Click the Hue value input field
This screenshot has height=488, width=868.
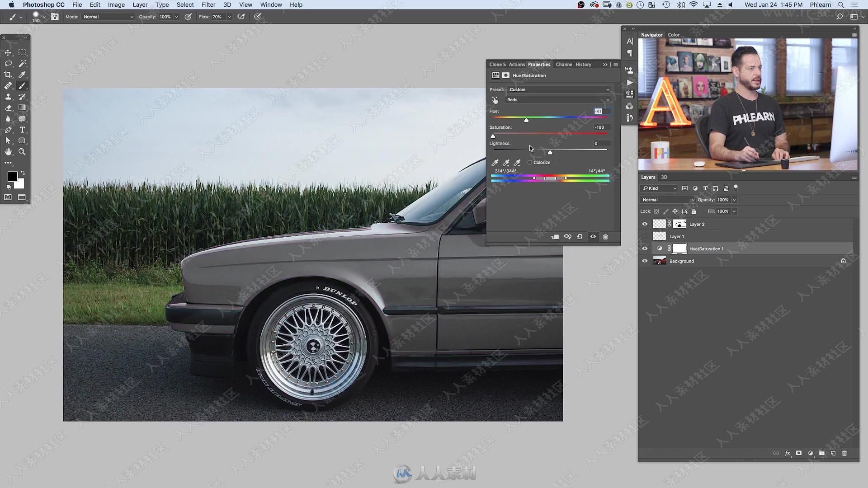pos(602,111)
